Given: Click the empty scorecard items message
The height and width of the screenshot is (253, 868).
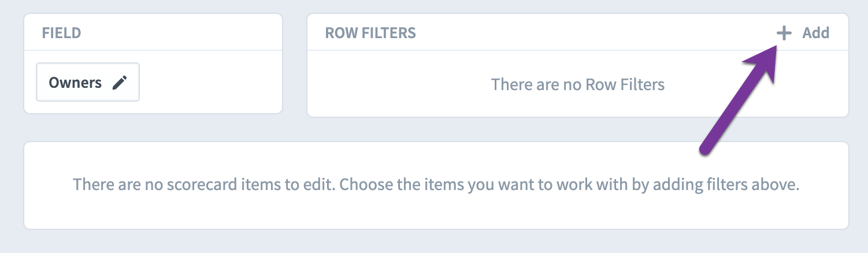Looking at the screenshot, I should pos(436,185).
